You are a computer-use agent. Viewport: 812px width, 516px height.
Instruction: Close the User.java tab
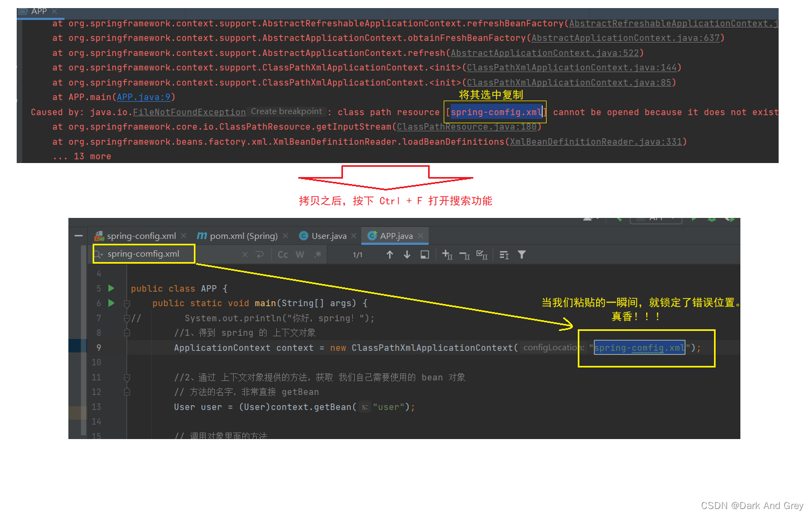click(354, 236)
